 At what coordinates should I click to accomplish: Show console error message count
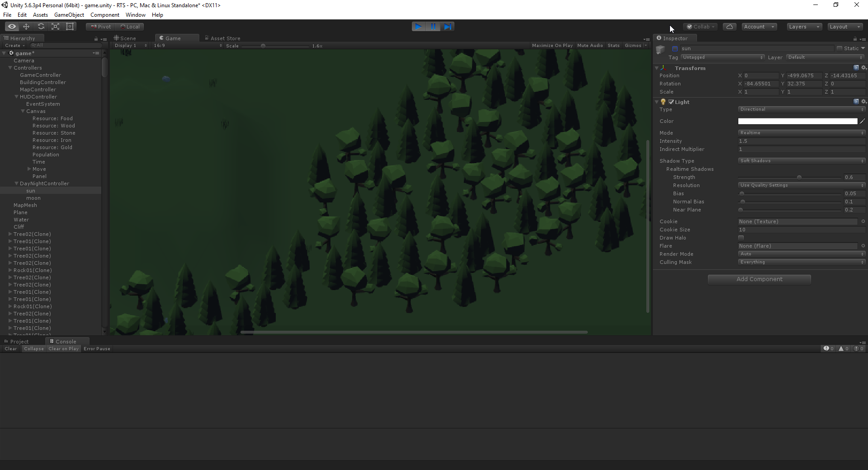[x=859, y=348]
